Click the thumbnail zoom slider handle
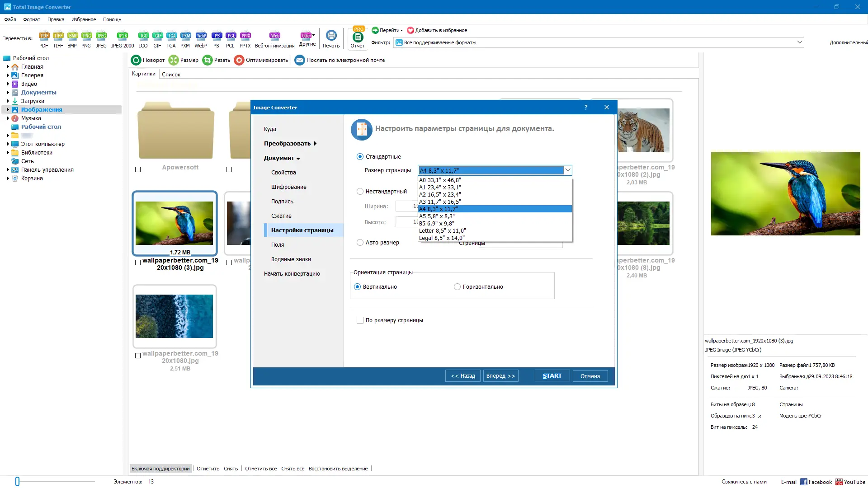Image resolution: width=868 pixels, height=488 pixels. (x=17, y=482)
